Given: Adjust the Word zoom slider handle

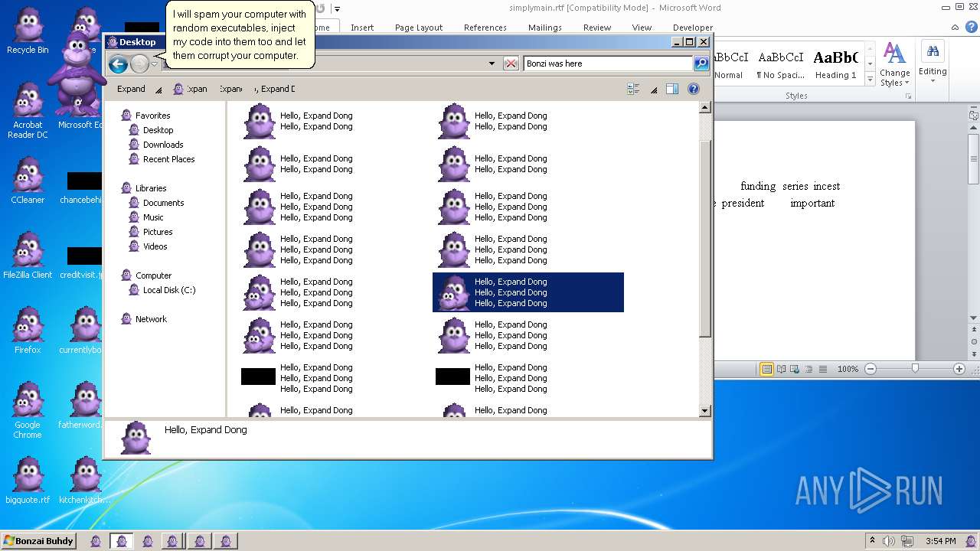Looking at the screenshot, I should click(915, 369).
